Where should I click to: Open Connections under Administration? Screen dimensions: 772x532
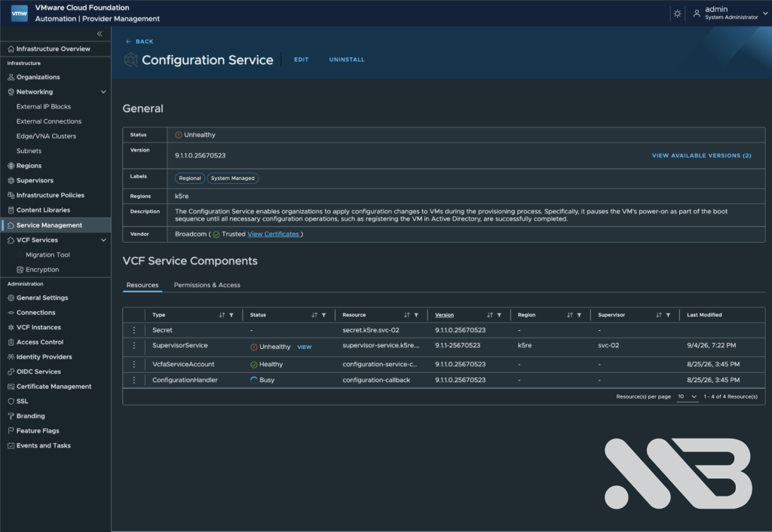coord(35,313)
